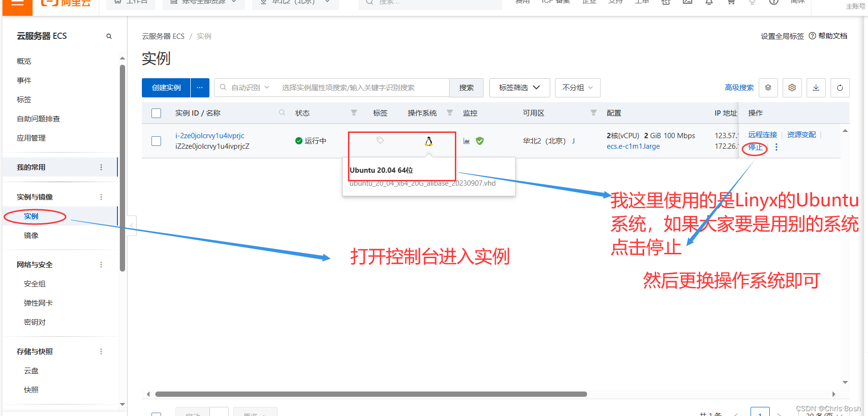Open the 高级搜索 link
This screenshot has width=868, height=416.
(739, 88)
